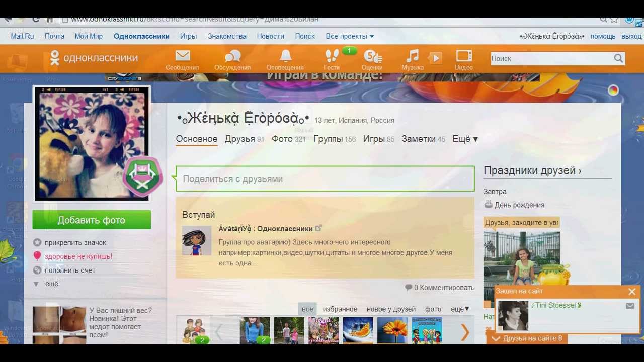This screenshot has height=362, width=644.
Task: Select the избранное feed filter
Action: pyautogui.click(x=340, y=309)
